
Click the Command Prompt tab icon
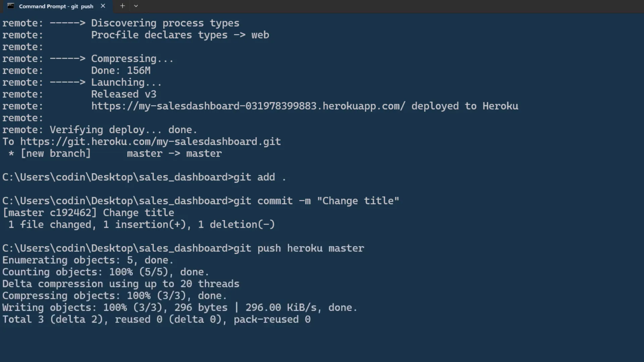click(x=11, y=6)
